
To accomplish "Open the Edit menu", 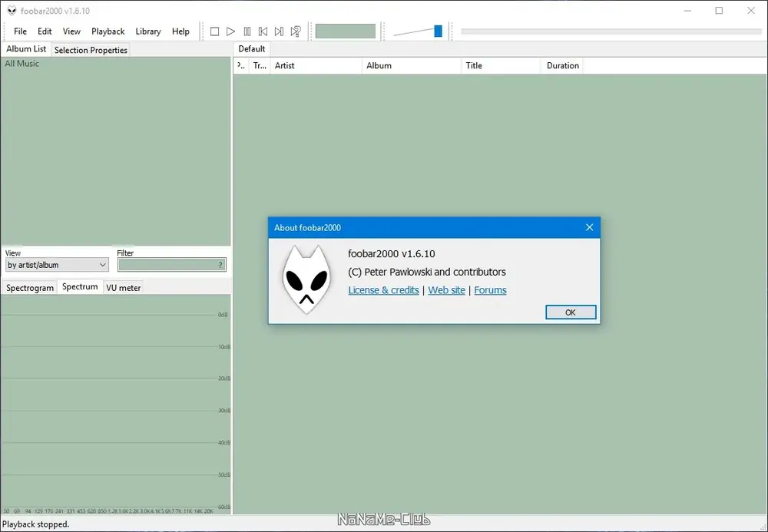I will [45, 31].
